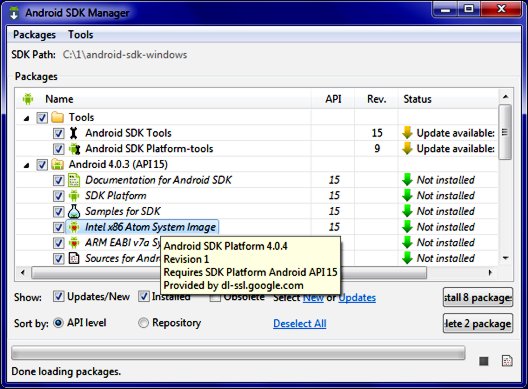528x389 pixels.
Task: Click the green arrow in the Sources for Android row
Action: (407, 258)
